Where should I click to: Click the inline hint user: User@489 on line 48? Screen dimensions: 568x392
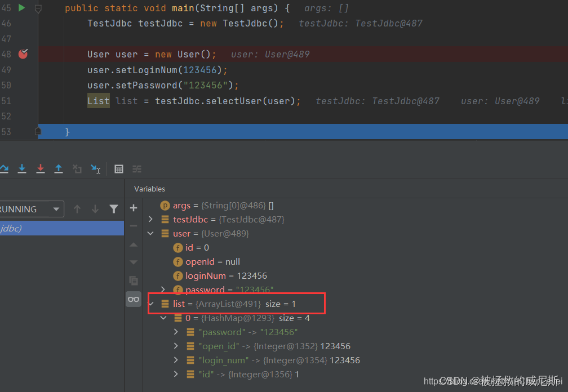pyautogui.click(x=270, y=54)
